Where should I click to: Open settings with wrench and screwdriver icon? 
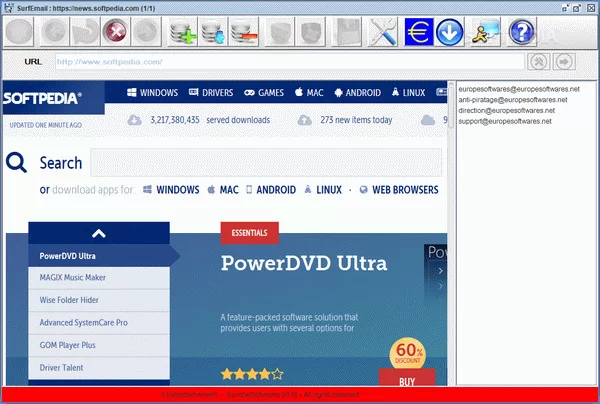tap(384, 33)
